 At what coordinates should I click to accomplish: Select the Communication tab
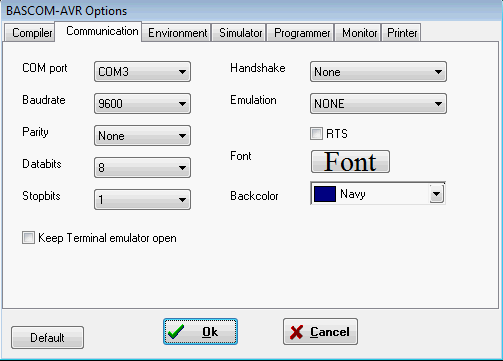click(99, 31)
